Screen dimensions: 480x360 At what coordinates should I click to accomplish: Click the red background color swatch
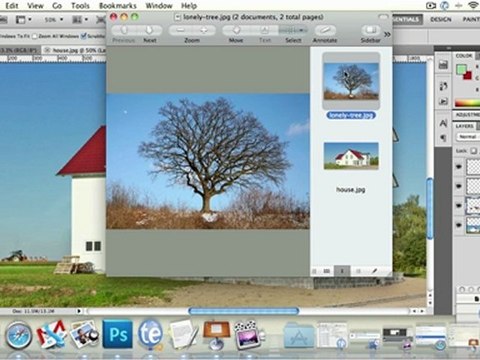pyautogui.click(x=468, y=75)
